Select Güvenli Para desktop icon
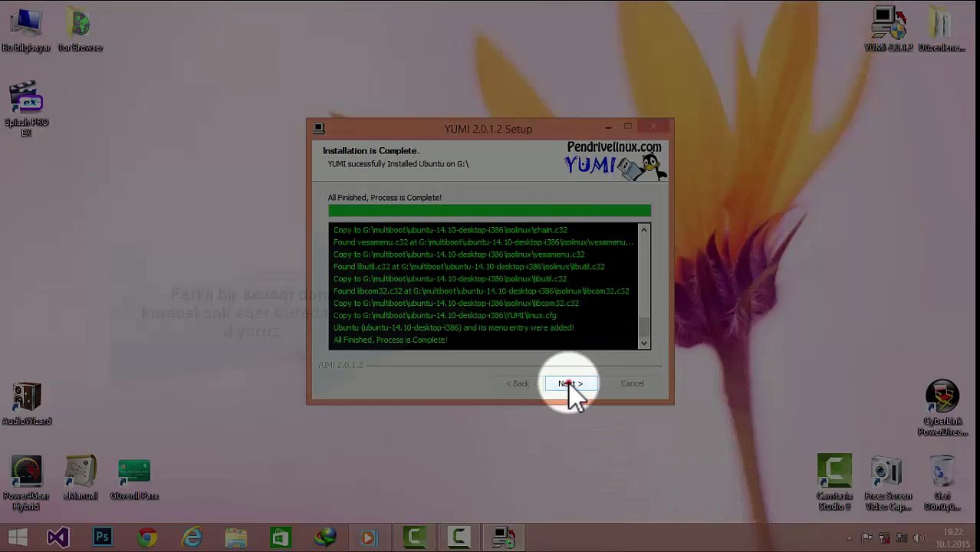 click(134, 479)
